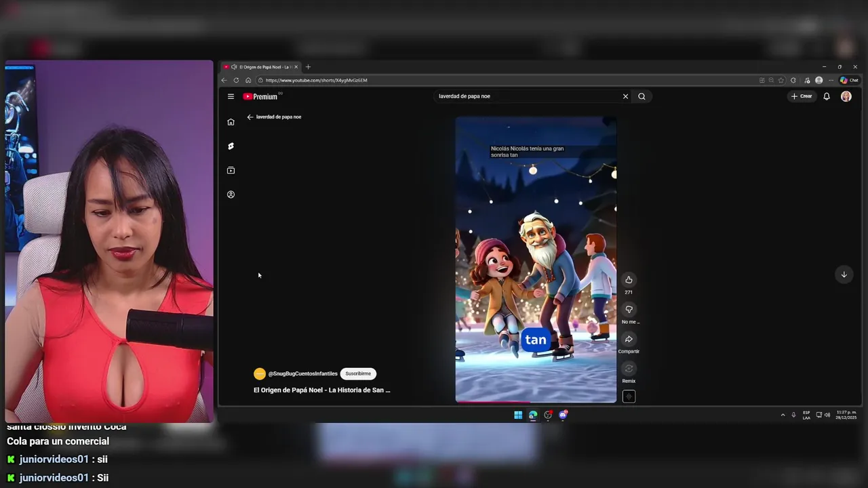Open browser profile avatar
The width and height of the screenshot is (868, 488).
[x=818, y=80]
